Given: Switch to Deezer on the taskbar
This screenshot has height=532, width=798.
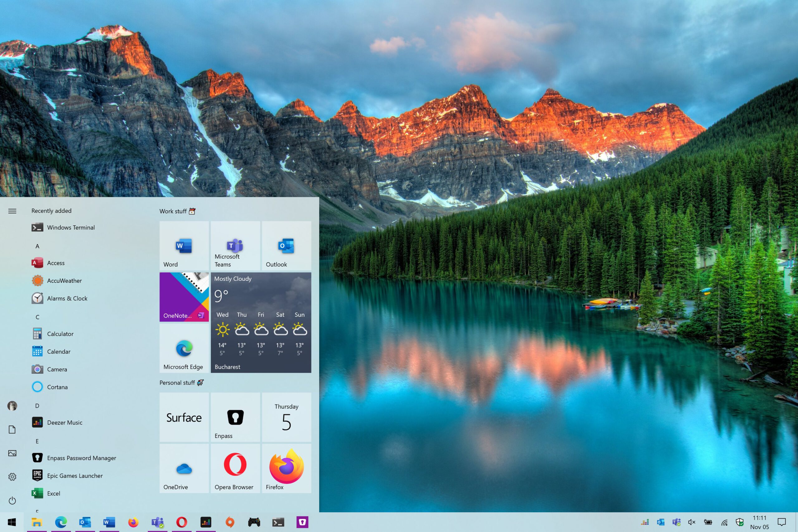Looking at the screenshot, I should click(206, 522).
